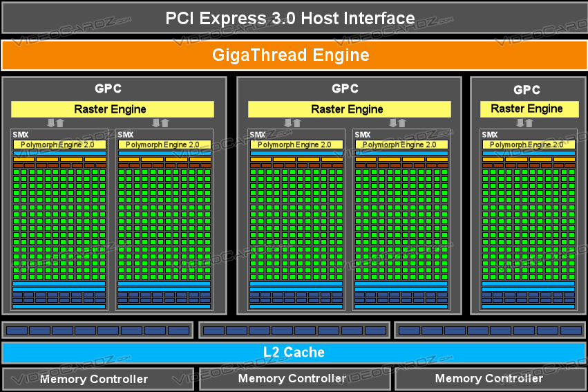Click the Raster Engine block in the middle GPC
The width and height of the screenshot is (588, 392).
[349, 109]
